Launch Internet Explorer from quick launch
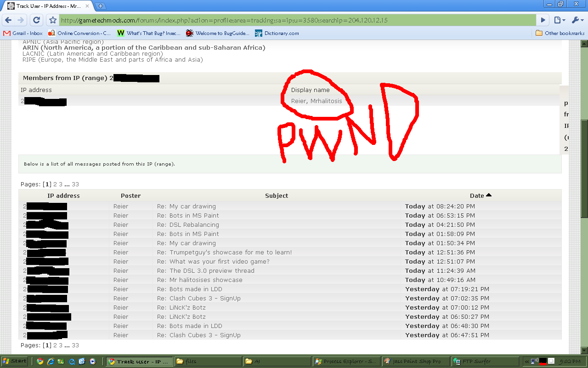 tap(51, 362)
